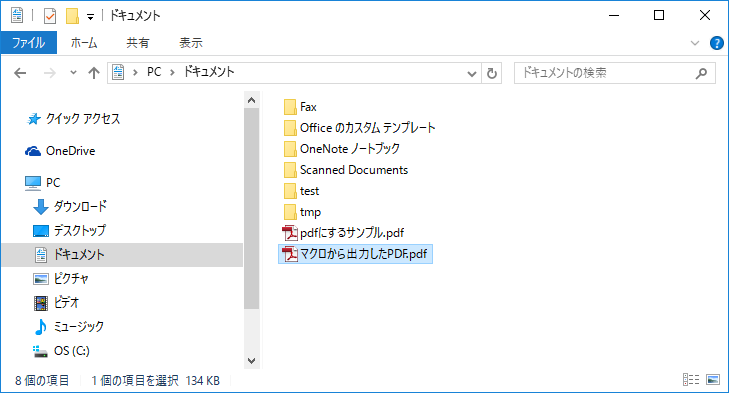Open ダウンロード in navigation pane
The width and height of the screenshot is (729, 393).
click(80, 206)
